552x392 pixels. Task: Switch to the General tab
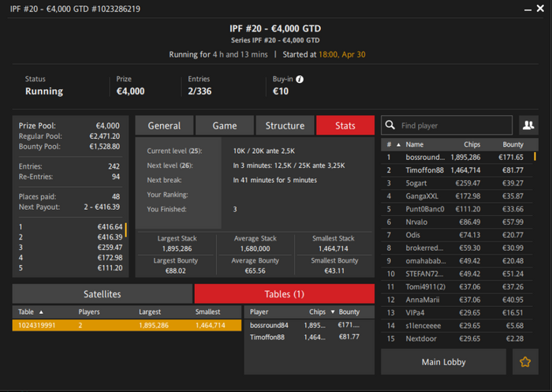click(164, 125)
